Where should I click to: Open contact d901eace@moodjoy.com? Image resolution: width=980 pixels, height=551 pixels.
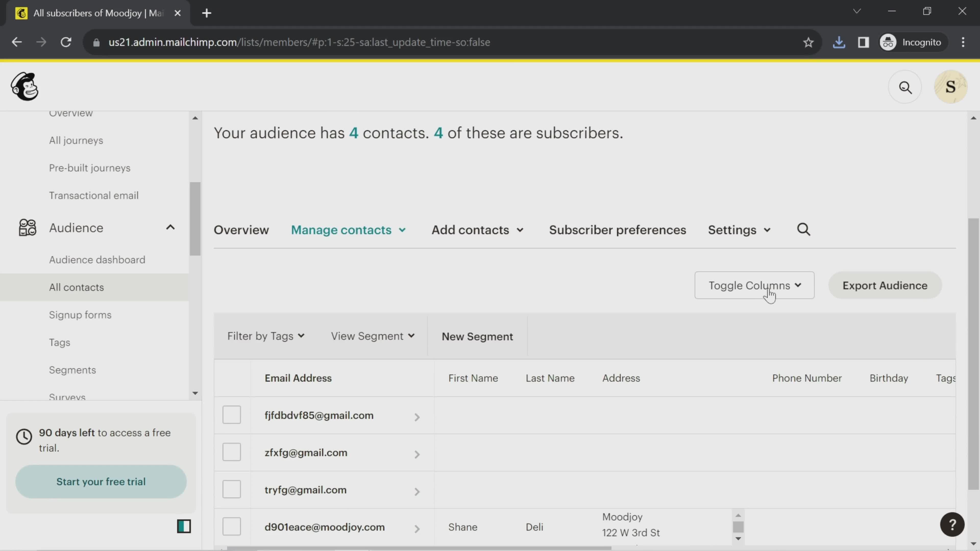click(325, 527)
